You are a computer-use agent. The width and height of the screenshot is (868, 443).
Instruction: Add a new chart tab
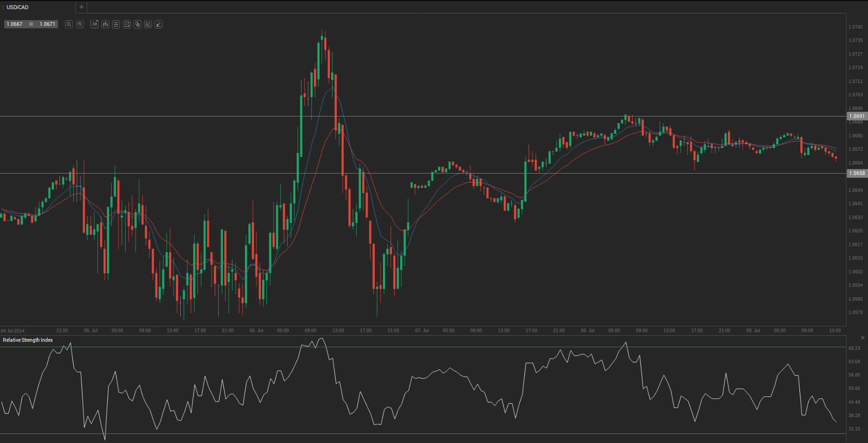coord(81,7)
